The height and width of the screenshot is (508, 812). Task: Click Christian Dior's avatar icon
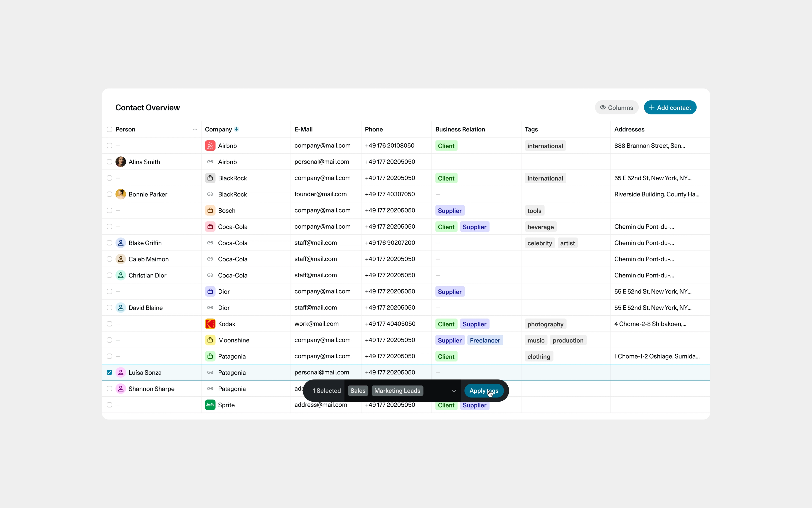point(121,275)
